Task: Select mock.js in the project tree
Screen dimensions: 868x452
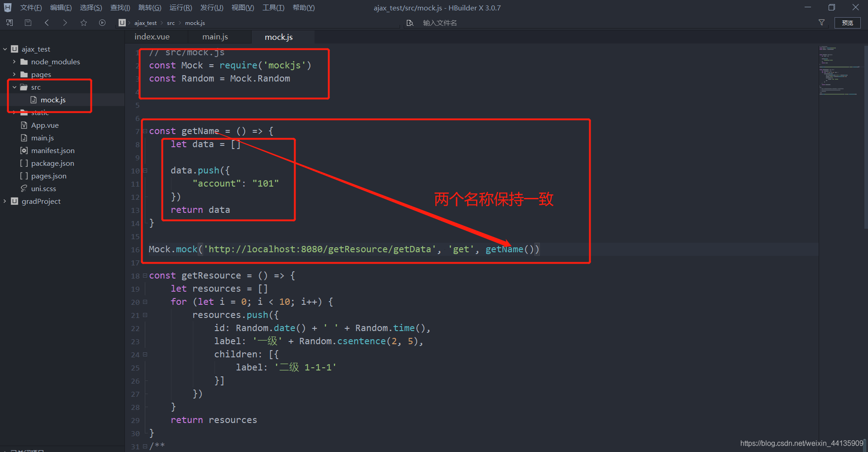Action: [53, 100]
